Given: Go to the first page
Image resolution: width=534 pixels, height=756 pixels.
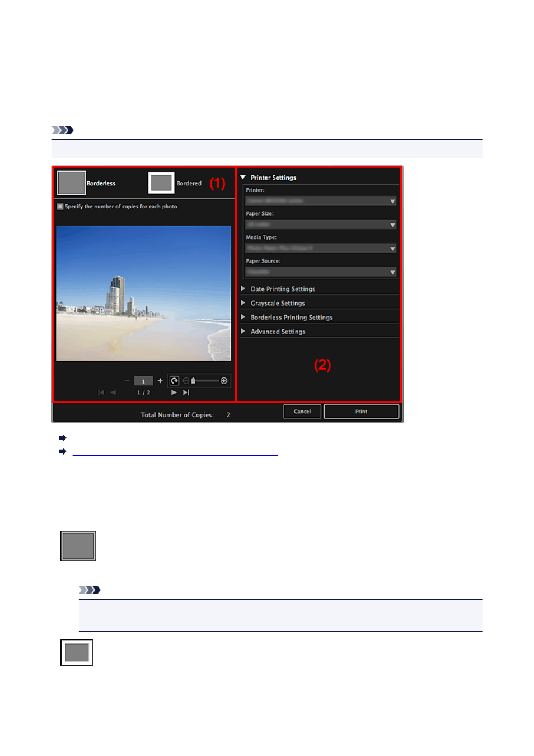Looking at the screenshot, I should [101, 393].
